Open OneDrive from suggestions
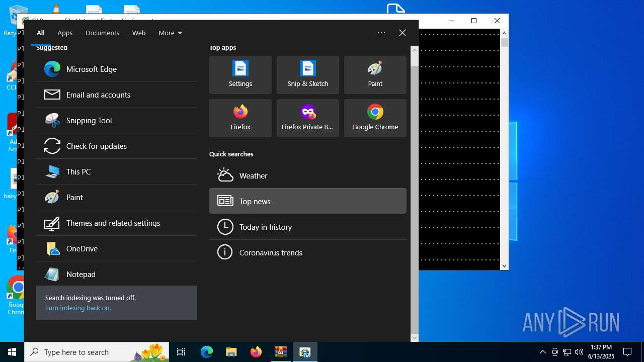 coord(117,248)
